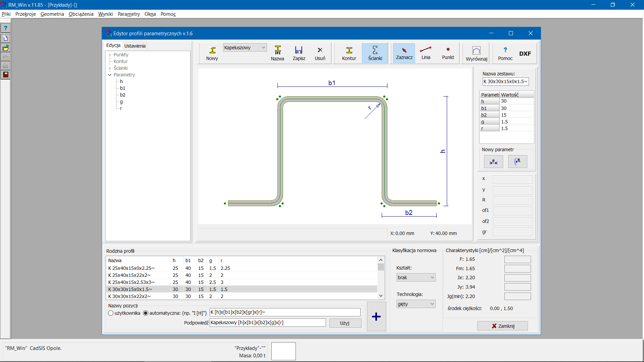Click the b2 parameter value 15

click(517, 115)
